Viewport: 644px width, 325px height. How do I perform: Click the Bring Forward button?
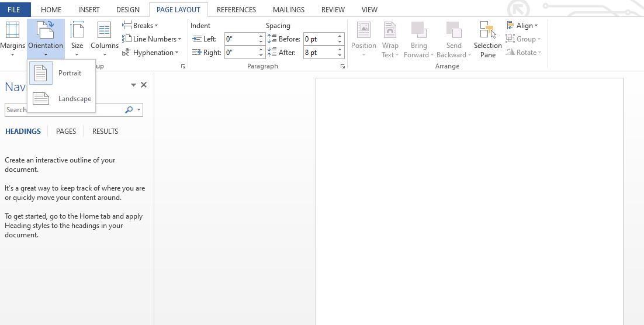(418, 39)
